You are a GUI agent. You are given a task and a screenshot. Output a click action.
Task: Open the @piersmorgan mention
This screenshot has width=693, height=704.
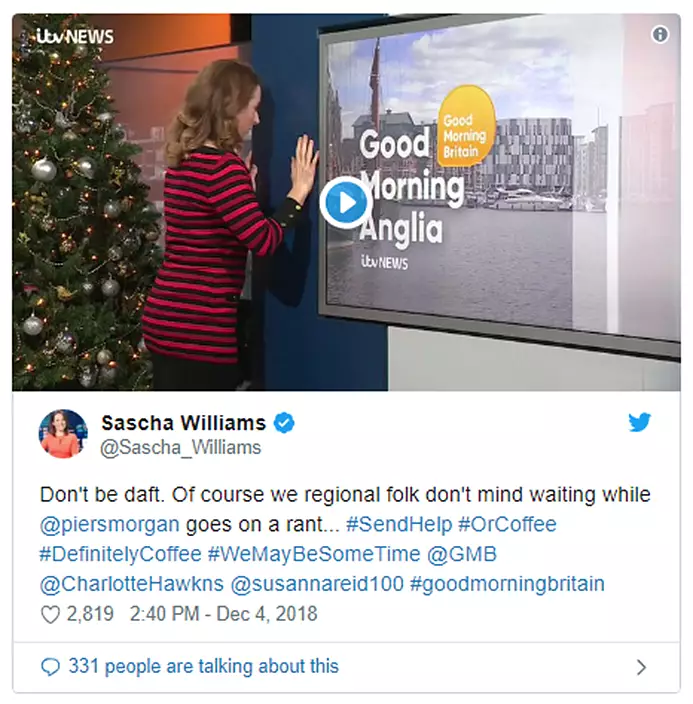coord(110,524)
